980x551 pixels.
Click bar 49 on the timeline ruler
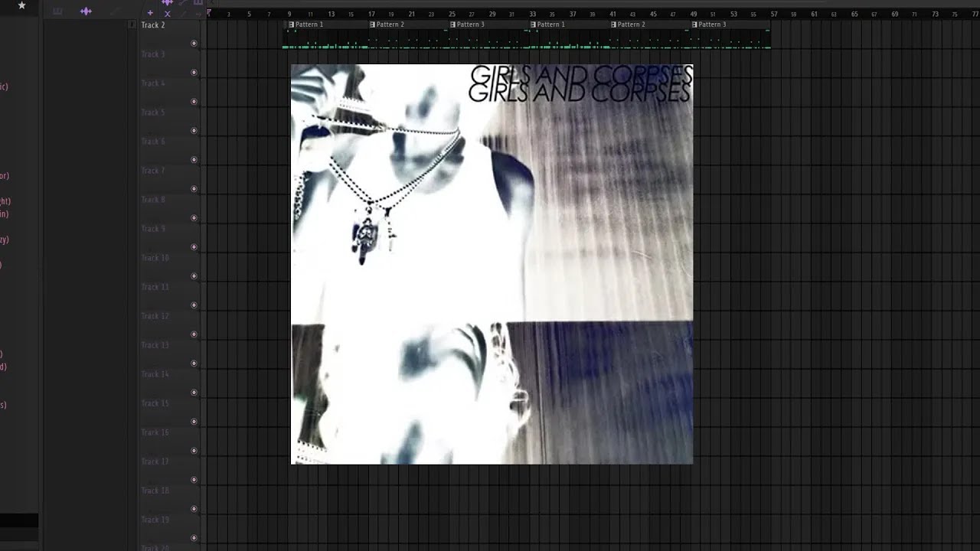point(693,14)
